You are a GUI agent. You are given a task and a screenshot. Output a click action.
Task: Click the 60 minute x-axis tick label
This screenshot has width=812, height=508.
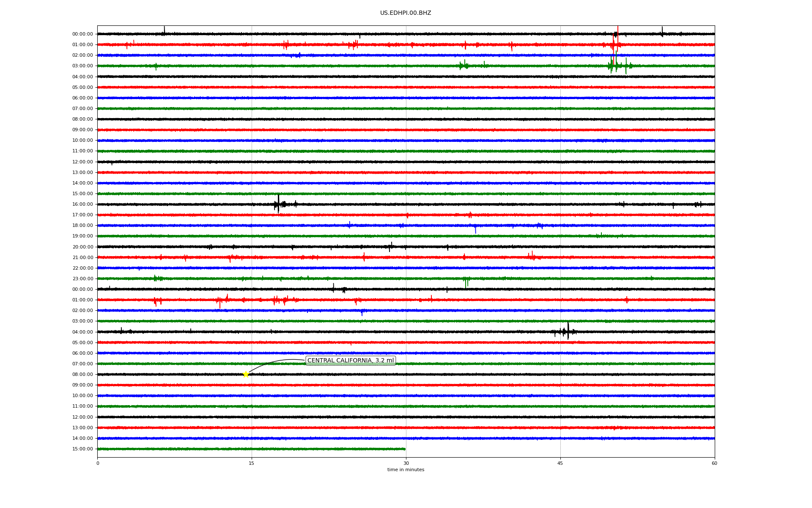(714, 463)
